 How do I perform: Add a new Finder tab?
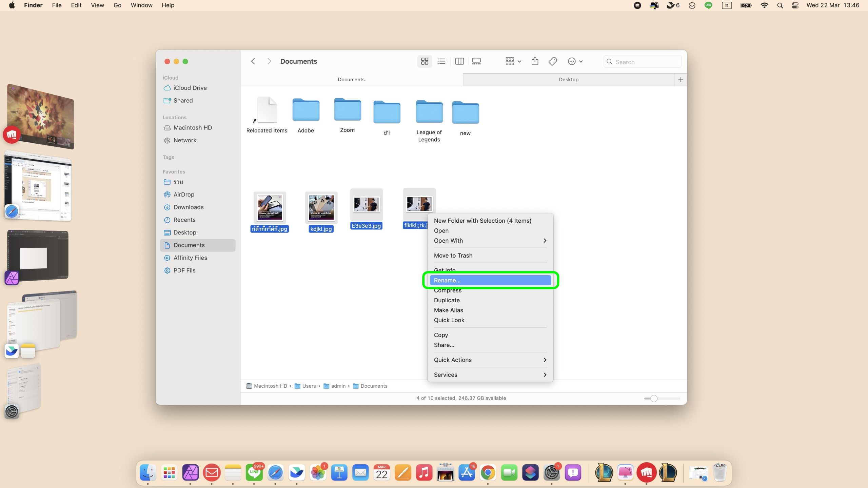680,80
